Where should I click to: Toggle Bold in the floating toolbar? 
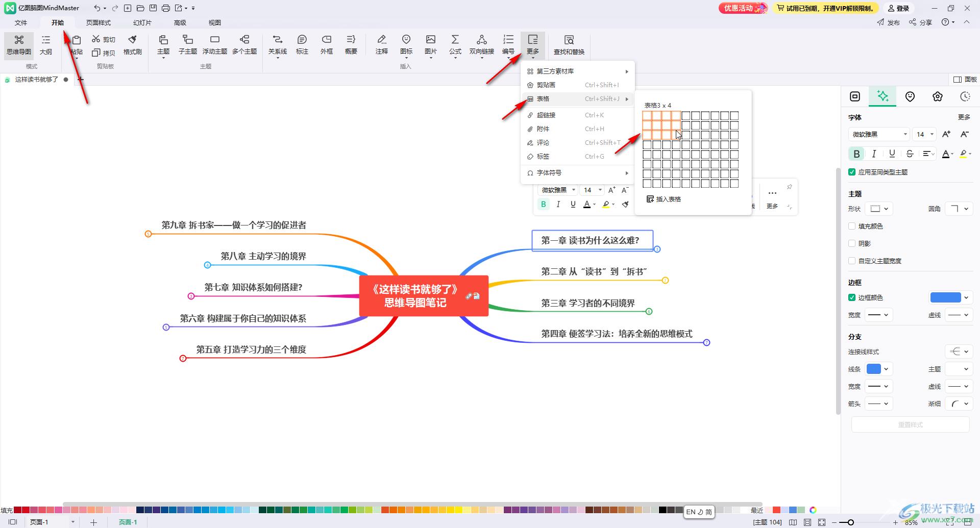pos(543,204)
